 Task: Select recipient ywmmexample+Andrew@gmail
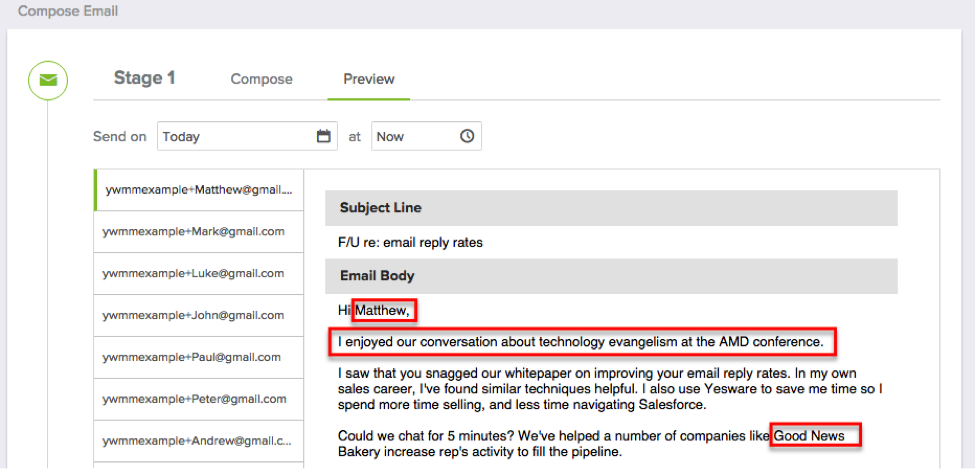point(199,441)
